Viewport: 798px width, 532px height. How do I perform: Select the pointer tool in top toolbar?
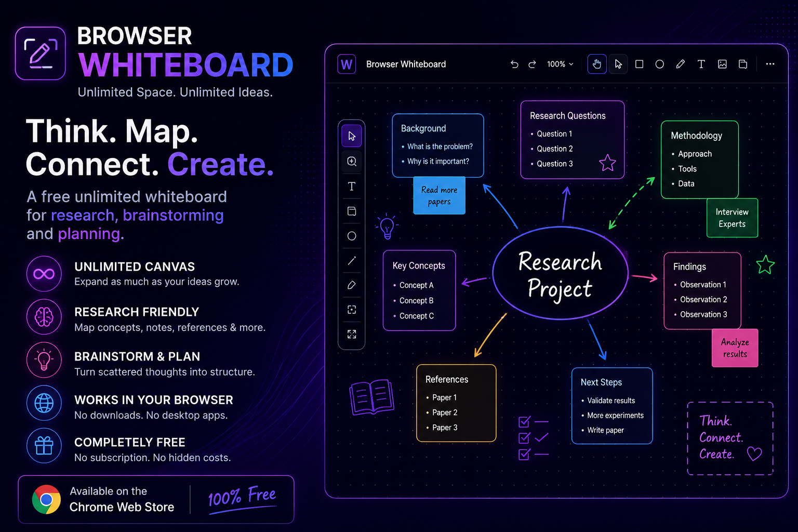618,64
